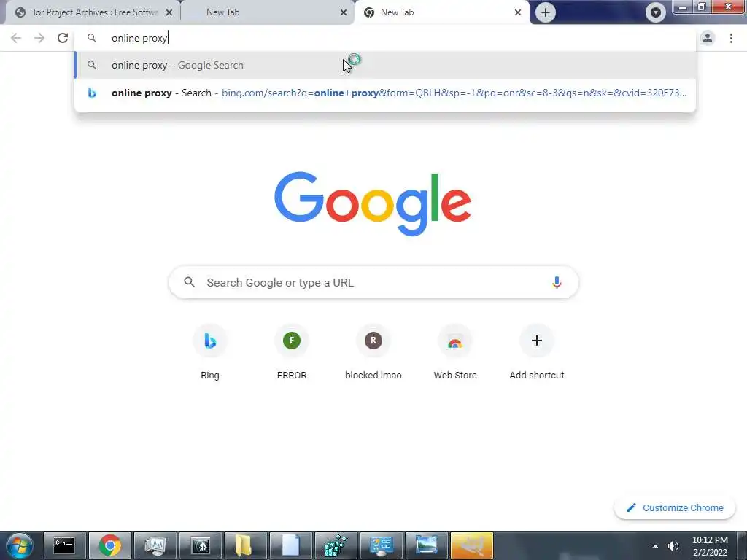Open the Control Panel taskbar icon
The height and width of the screenshot is (560, 747).
tap(381, 545)
